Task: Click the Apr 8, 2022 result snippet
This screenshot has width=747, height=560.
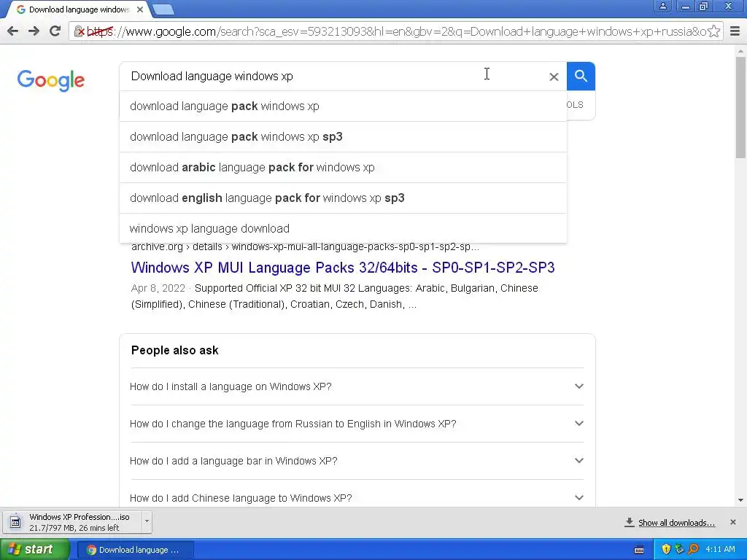Action: [x=334, y=296]
